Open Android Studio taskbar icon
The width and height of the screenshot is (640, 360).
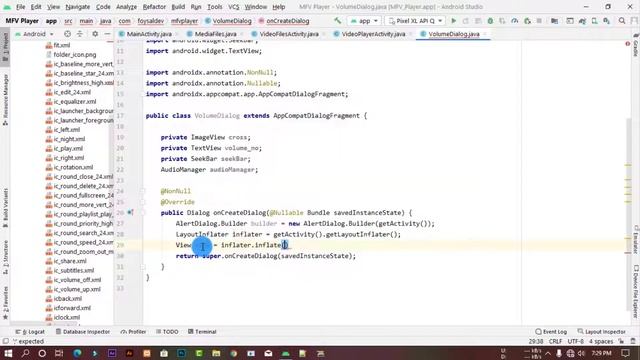[286, 353]
